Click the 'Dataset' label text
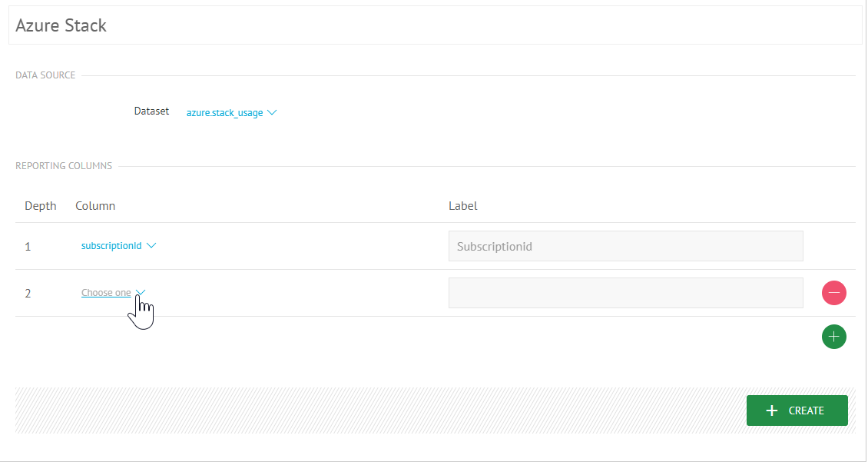The image size is (868, 462). 151,111
